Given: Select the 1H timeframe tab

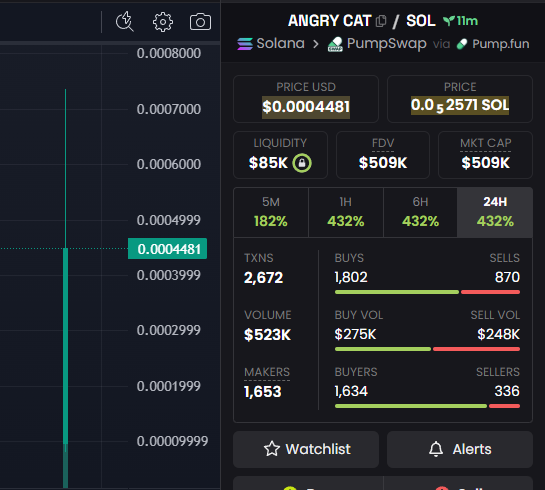Looking at the screenshot, I should (x=345, y=212).
